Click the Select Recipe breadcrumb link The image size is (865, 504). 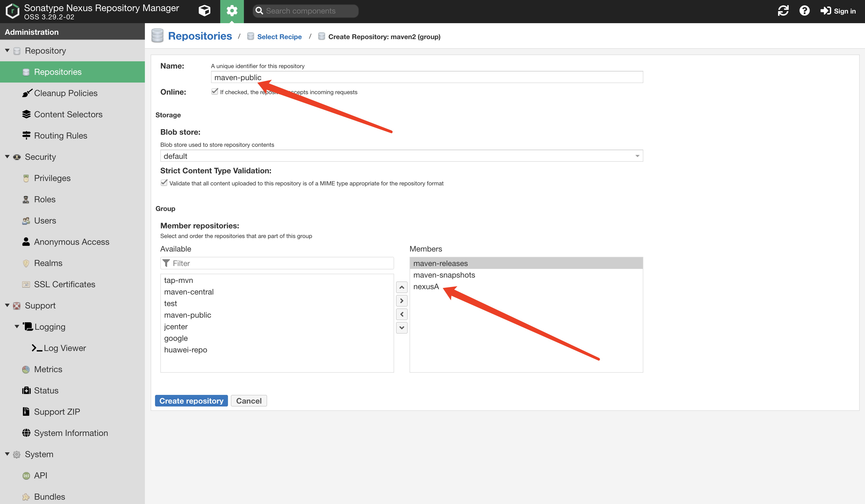279,37
